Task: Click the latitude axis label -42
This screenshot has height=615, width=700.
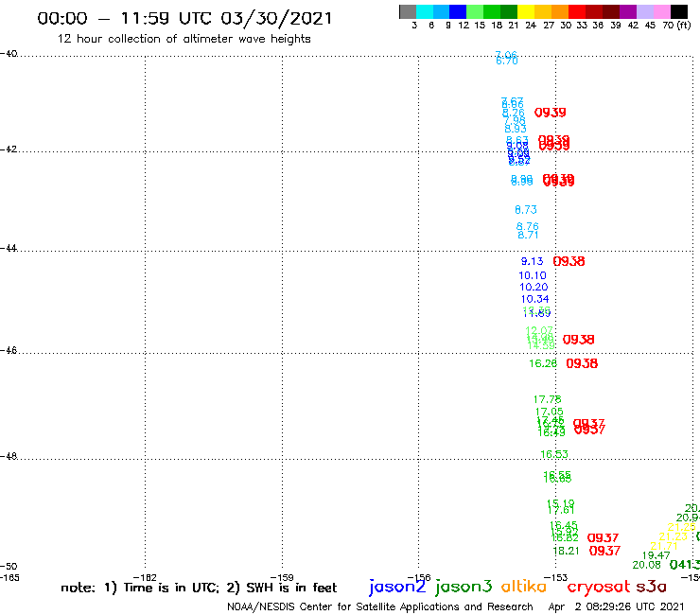Action: (9, 149)
